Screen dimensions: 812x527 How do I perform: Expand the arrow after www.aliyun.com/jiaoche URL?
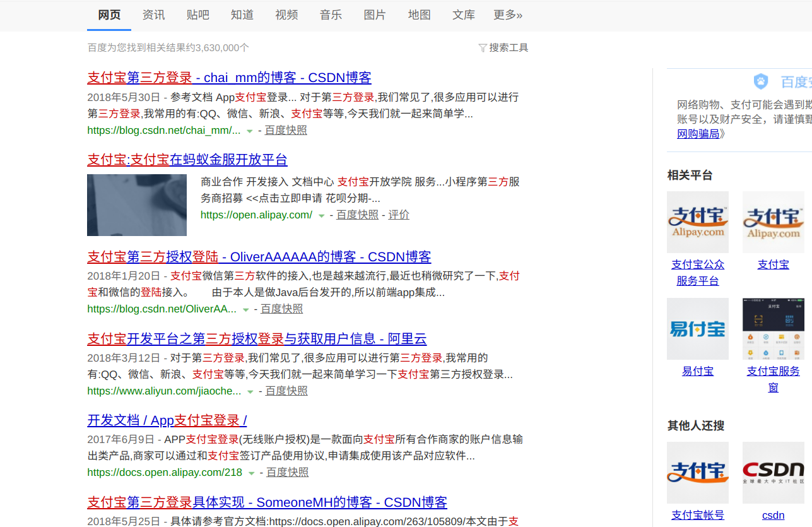250,391
